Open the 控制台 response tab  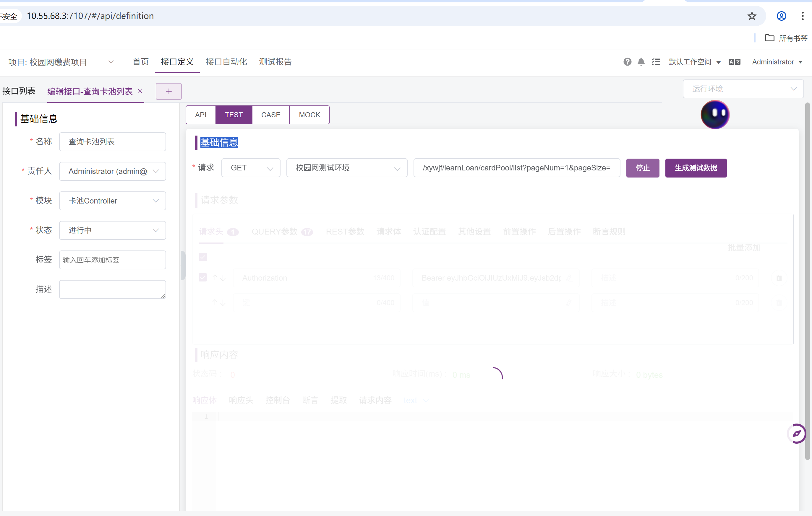[278, 401]
